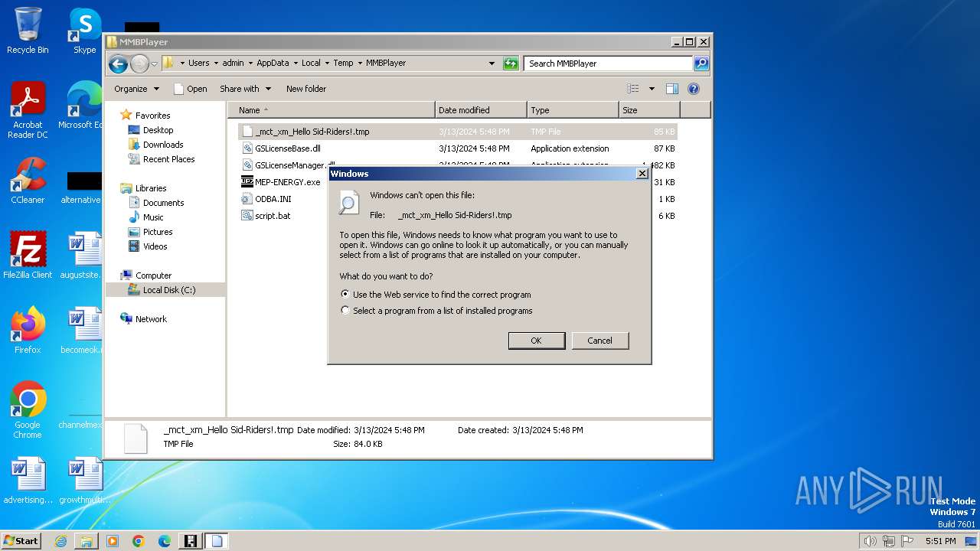Select Desktop in the navigation pane
Image resolution: width=980 pixels, height=551 pixels.
click(x=158, y=130)
